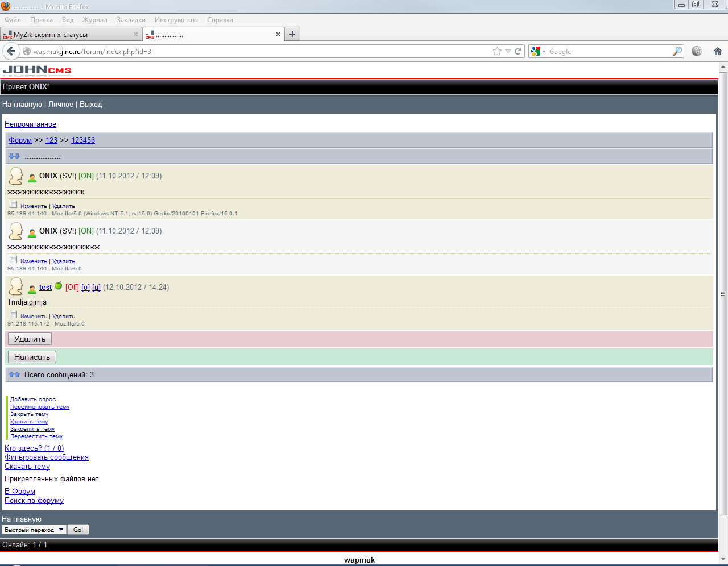Tick checkbox of second ONIX post
The width and height of the screenshot is (728, 566).
pyautogui.click(x=13, y=260)
